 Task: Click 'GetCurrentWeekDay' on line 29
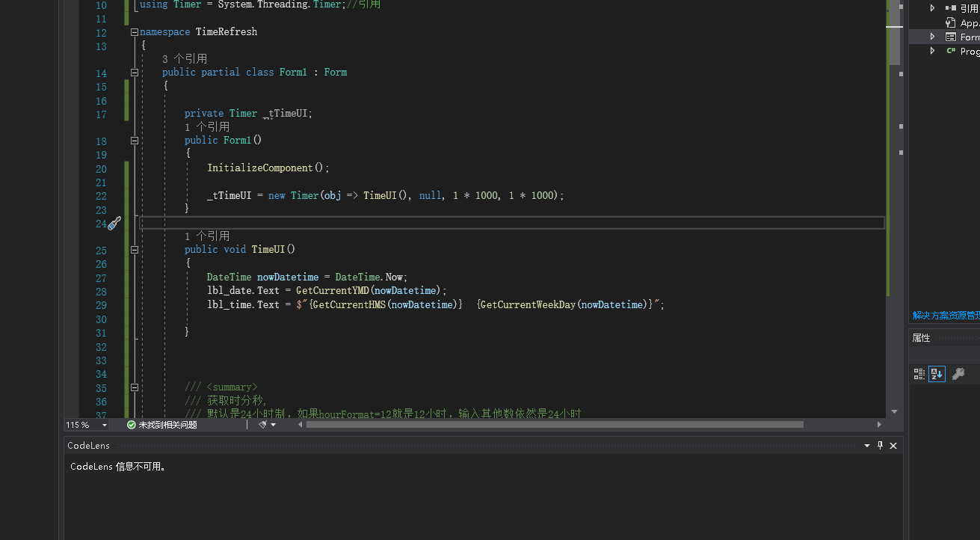coord(528,304)
